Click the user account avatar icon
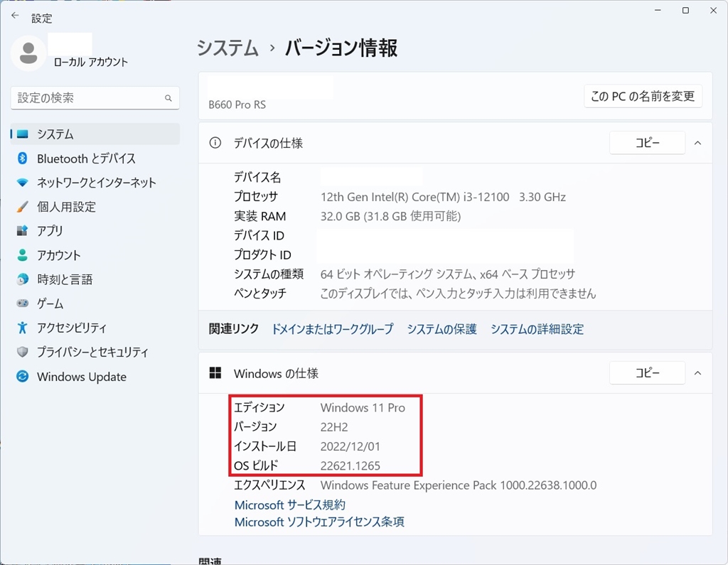The width and height of the screenshot is (728, 565). click(28, 53)
